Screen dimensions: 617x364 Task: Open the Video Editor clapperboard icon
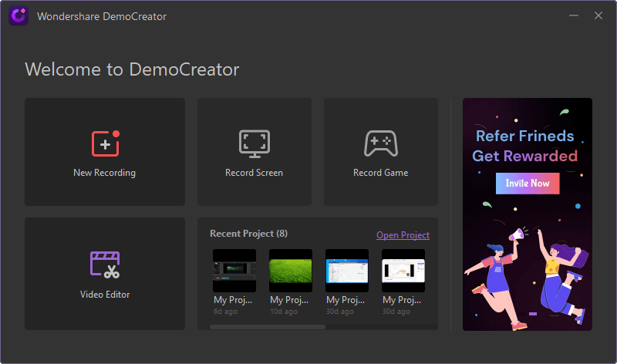pos(105,265)
